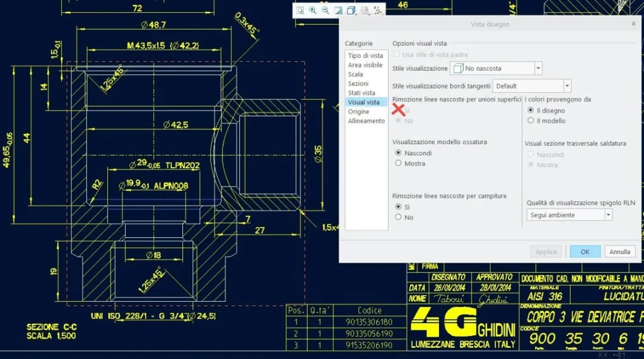The width and height of the screenshot is (644, 359).
Task: Close the Vista disegno dialog
Action: pyautogui.click(x=634, y=24)
